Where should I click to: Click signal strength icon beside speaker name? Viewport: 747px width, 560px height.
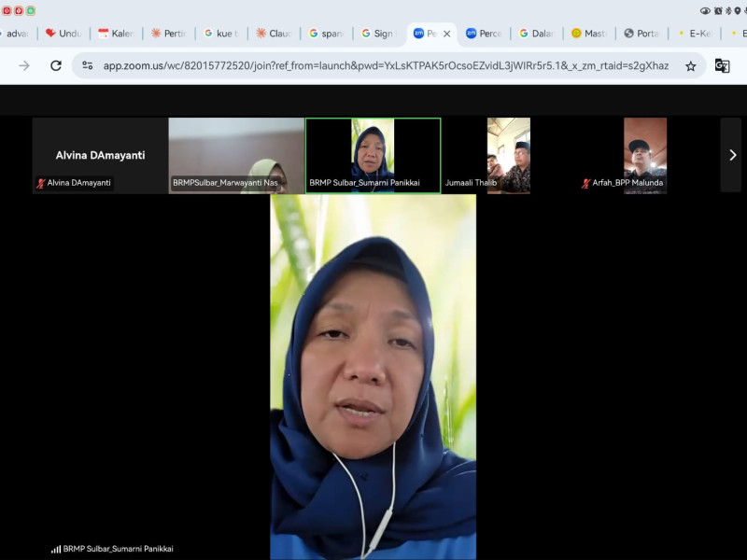[x=56, y=549]
